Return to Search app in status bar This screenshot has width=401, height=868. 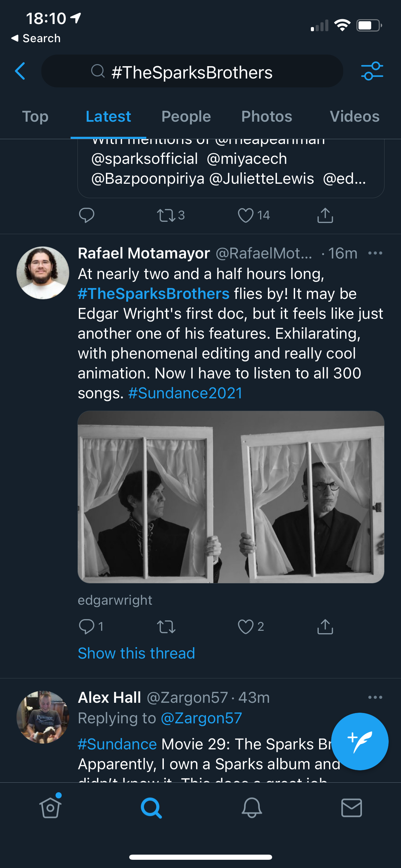(36, 38)
